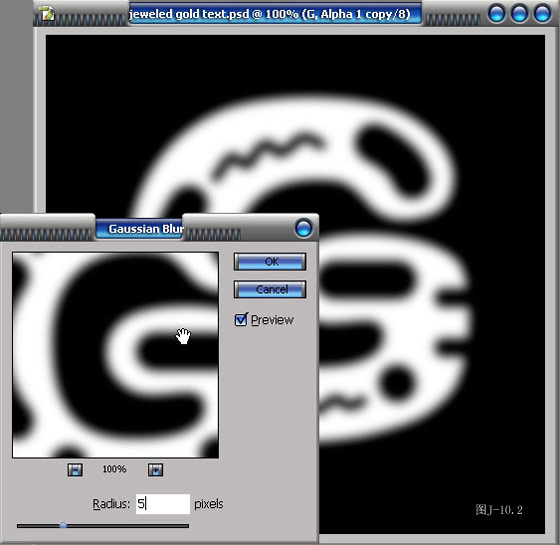Click the blur preview thumbnail in the dialog
Image resolution: width=560 pixels, height=545 pixels.
pyautogui.click(x=115, y=355)
